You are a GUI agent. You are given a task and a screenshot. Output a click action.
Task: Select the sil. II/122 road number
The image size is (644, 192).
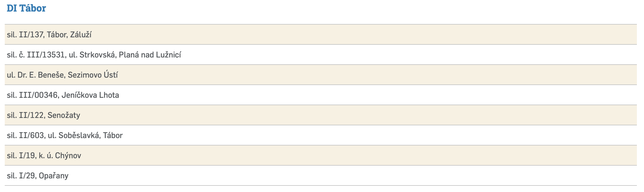pyautogui.click(x=25, y=115)
